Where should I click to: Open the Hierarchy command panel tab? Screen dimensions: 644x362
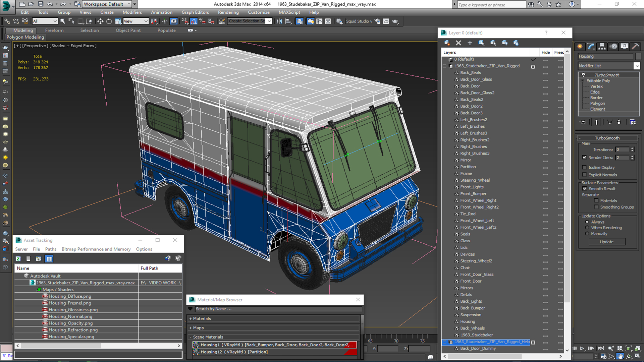coord(602,46)
